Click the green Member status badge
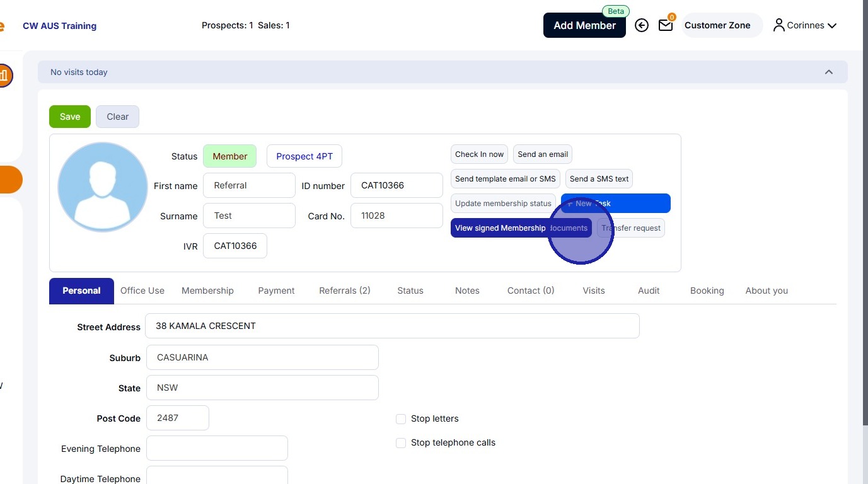 click(229, 156)
